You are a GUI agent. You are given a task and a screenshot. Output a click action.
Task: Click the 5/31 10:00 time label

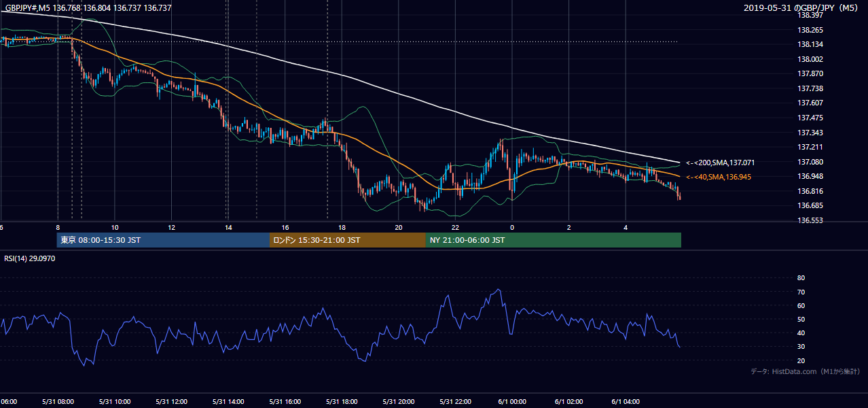(115, 402)
